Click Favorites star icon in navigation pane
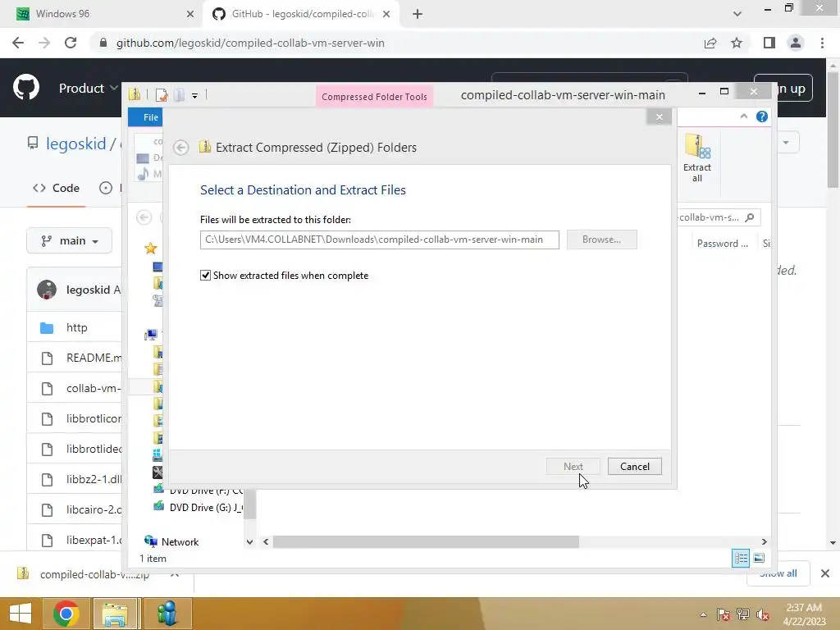The width and height of the screenshot is (840, 630). (151, 248)
